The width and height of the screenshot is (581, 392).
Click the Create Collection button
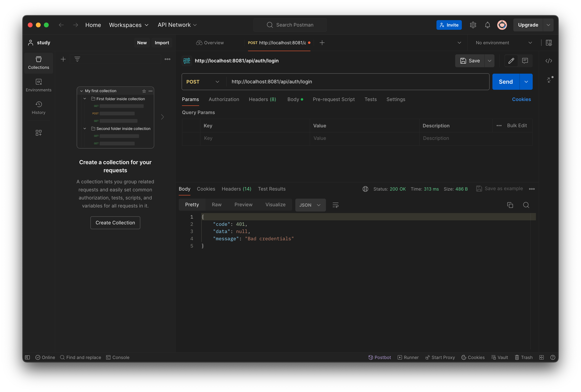tap(115, 223)
